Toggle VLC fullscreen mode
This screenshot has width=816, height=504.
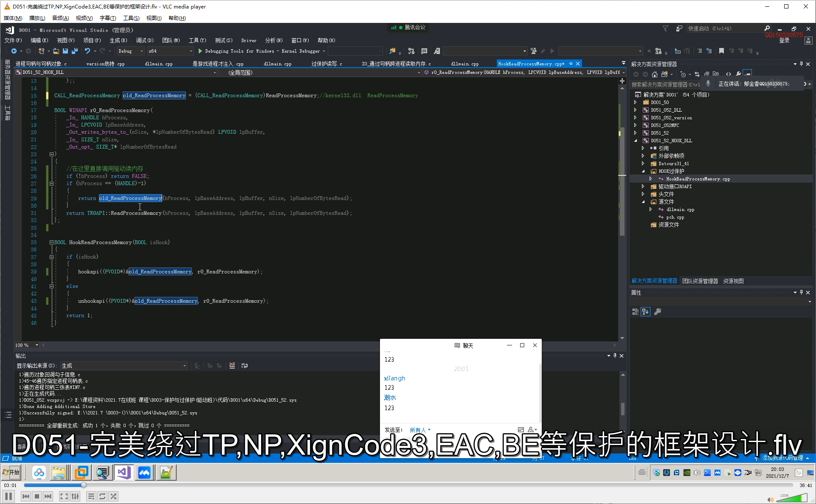pyautogui.click(x=64, y=496)
